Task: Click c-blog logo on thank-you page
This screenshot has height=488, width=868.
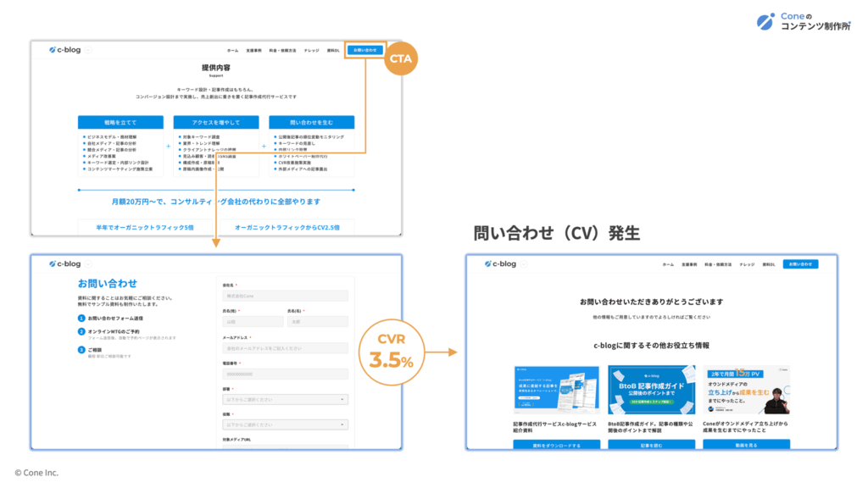Action: tap(500, 264)
